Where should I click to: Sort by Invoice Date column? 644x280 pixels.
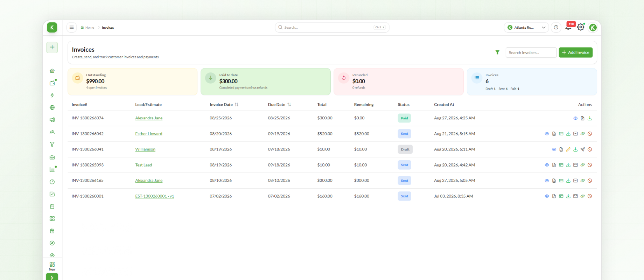pos(224,105)
